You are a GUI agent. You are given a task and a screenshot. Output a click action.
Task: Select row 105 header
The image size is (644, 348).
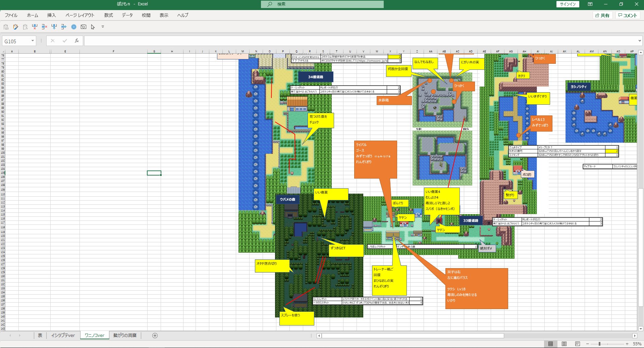coord(3,173)
